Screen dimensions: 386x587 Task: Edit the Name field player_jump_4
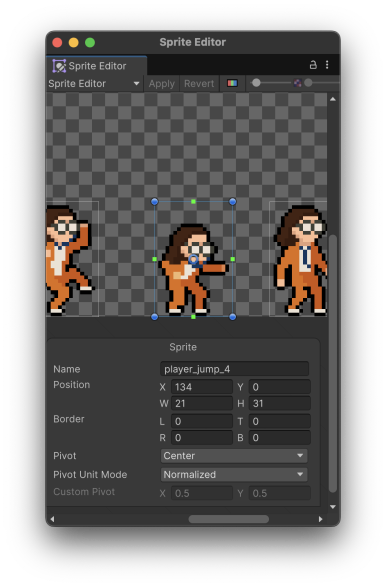tap(234, 369)
